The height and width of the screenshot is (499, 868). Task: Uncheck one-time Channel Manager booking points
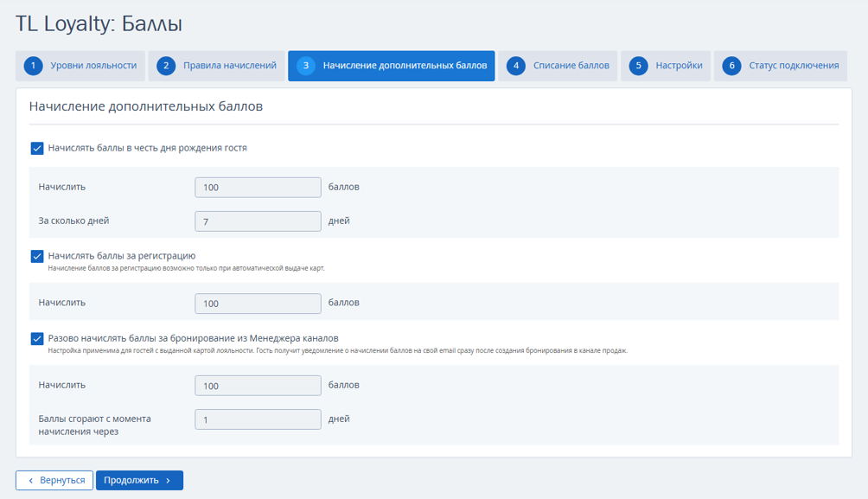(37, 338)
